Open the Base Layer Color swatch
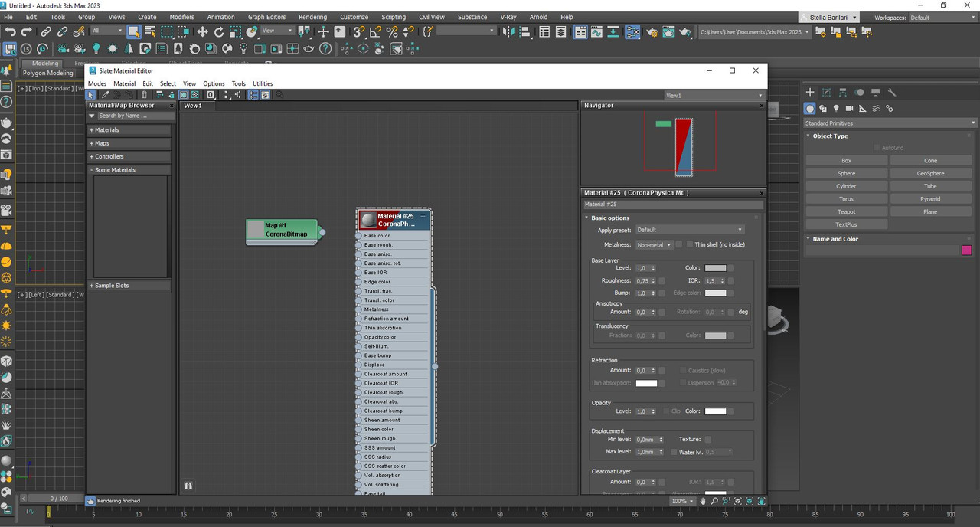This screenshot has height=527, width=980. [715, 268]
